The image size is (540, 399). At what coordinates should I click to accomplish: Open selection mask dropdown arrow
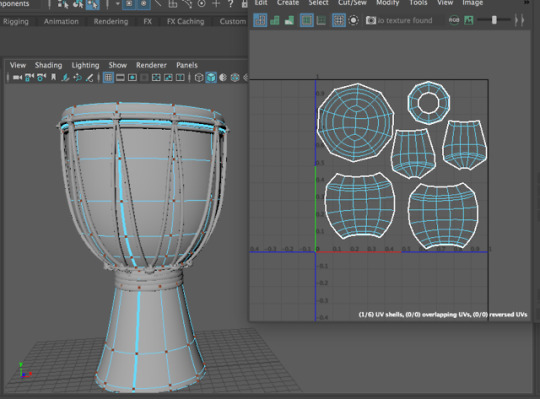(117, 4)
